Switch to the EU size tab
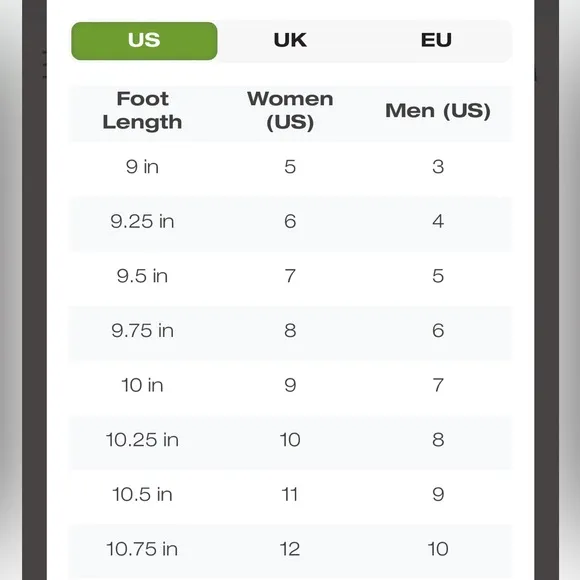Viewport: 580px width, 580px height. [436, 40]
